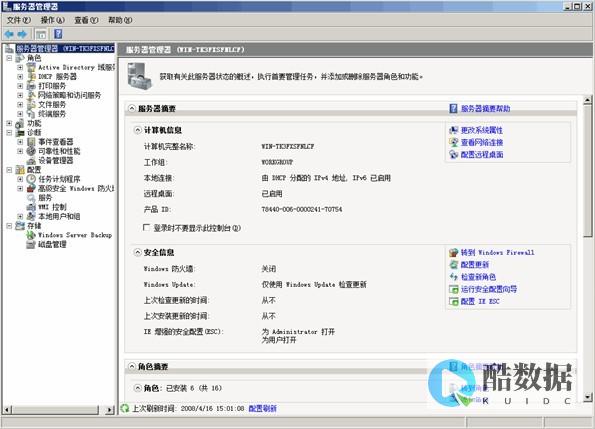595x429 pixels.
Task: Click the 磁盘管理 icon
Action: [31, 244]
